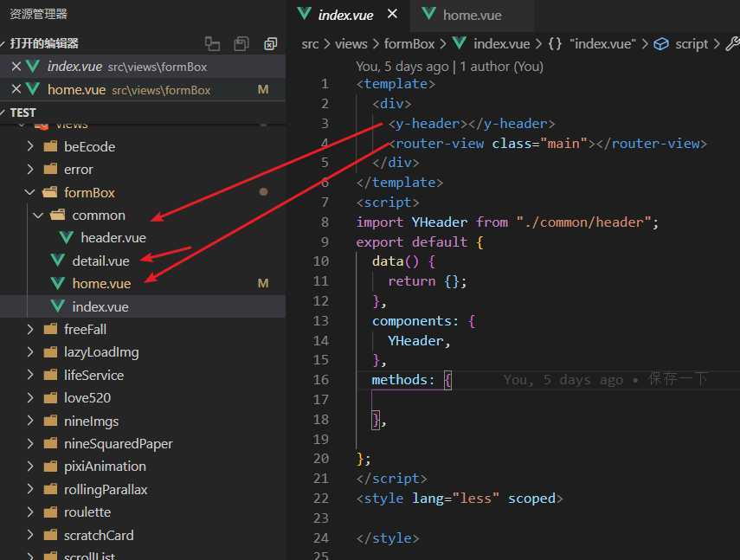Expand the lazyLoadImg folder
This screenshot has width=740, height=560.
(30, 352)
